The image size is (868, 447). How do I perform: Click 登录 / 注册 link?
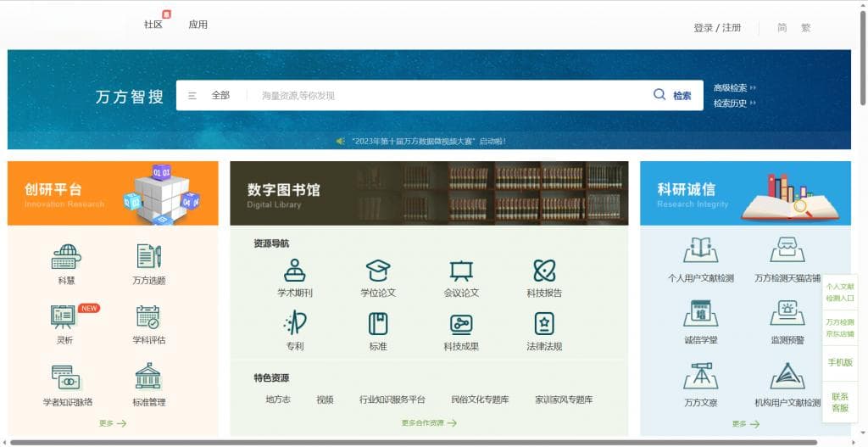click(x=717, y=28)
